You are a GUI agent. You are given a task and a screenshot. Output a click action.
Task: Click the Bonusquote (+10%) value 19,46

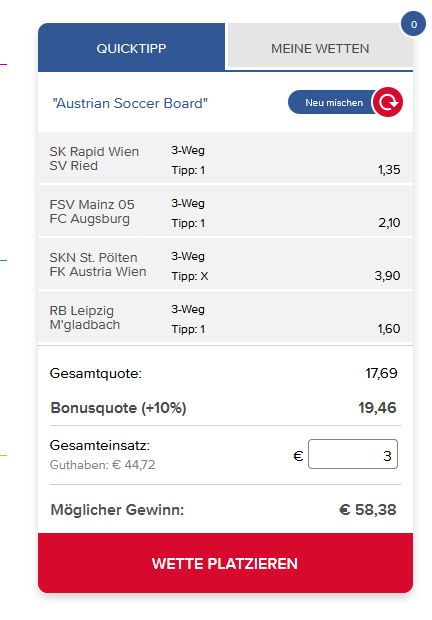(377, 408)
